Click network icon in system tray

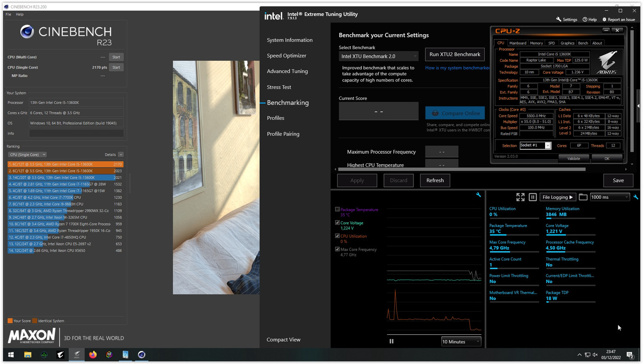(x=588, y=355)
